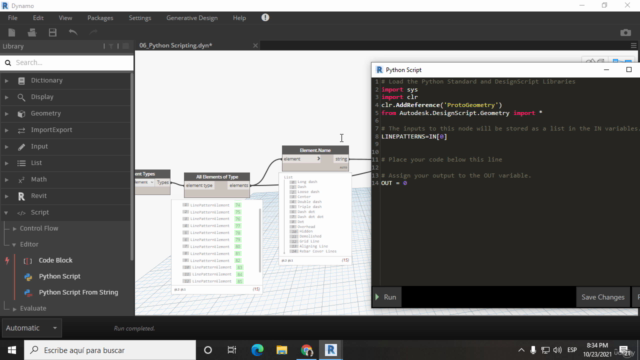Click the Code Block node icon
Screen dimensions: 640x360
point(28,261)
